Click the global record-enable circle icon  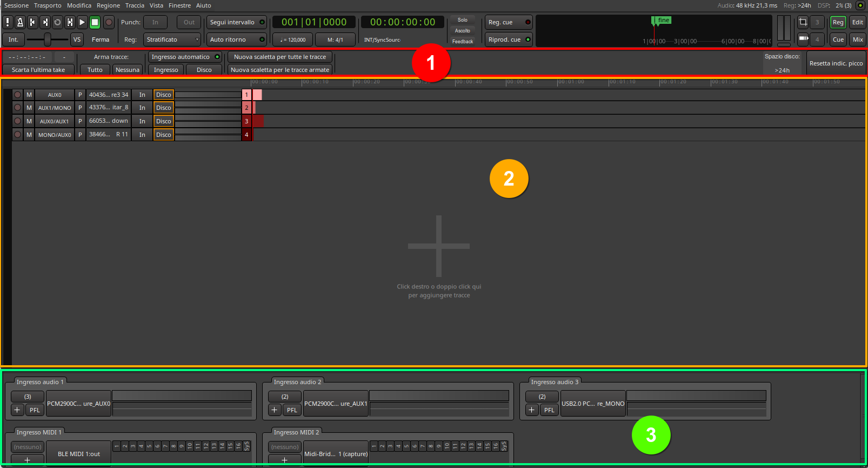tap(109, 22)
